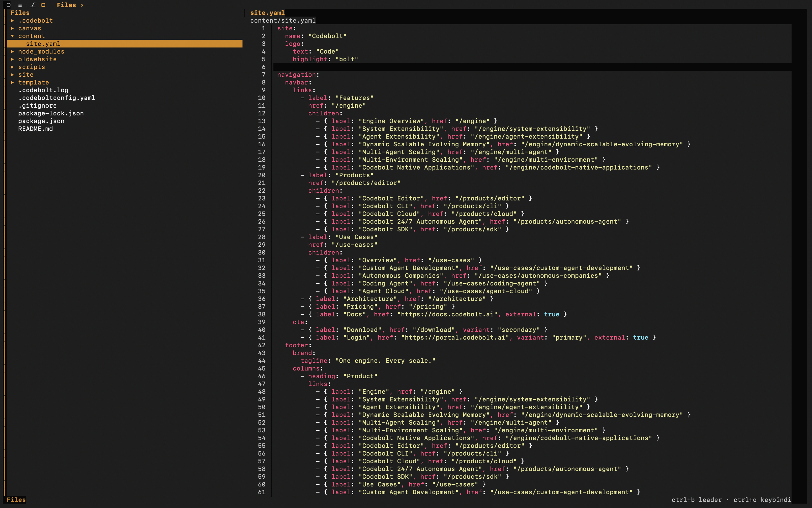The width and height of the screenshot is (812, 508).
Task: Expand the scripts folder
Action: pyautogui.click(x=12, y=67)
